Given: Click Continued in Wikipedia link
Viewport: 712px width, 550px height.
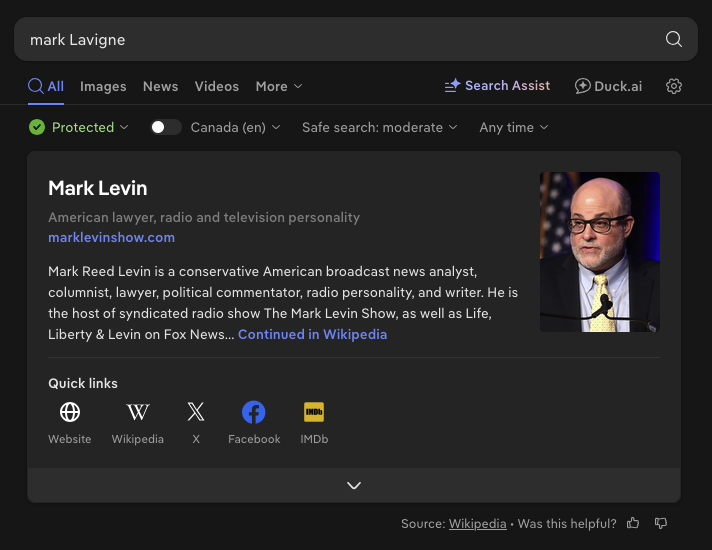Looking at the screenshot, I should tap(312, 334).
